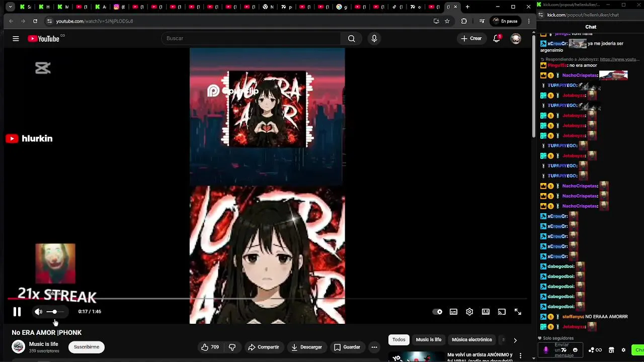This screenshot has height=362, width=644.
Task: Dislike the video
Action: pyautogui.click(x=232, y=347)
